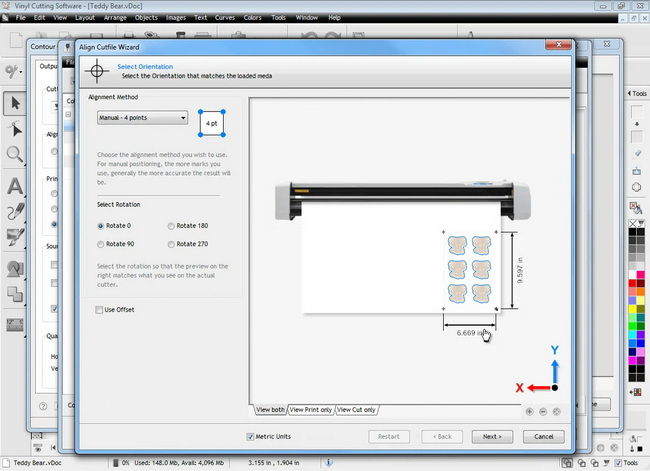Select Rotate 90 option
This screenshot has height=471, width=650.
point(101,243)
